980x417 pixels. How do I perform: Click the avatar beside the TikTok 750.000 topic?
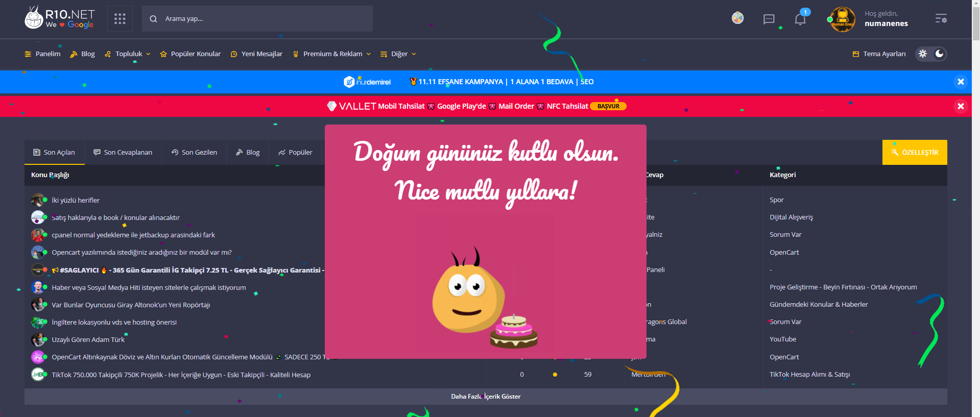38,375
